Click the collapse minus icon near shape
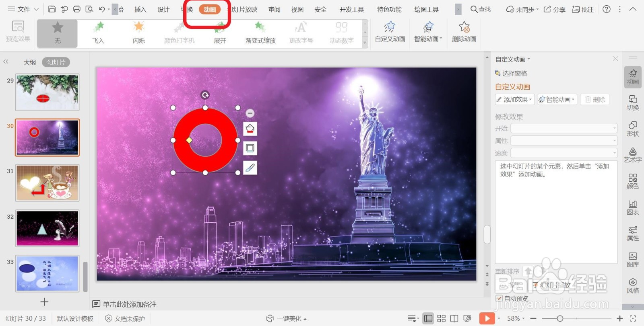Screen dimensions: 644x326 (250, 113)
